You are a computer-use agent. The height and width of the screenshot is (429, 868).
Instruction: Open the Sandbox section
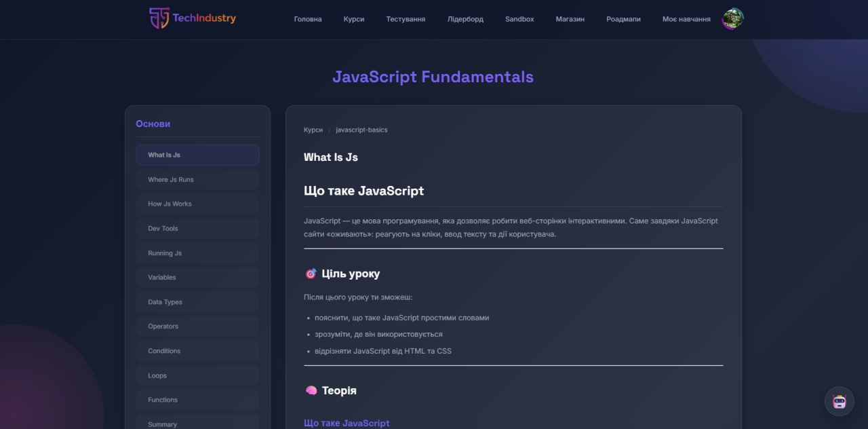(519, 19)
